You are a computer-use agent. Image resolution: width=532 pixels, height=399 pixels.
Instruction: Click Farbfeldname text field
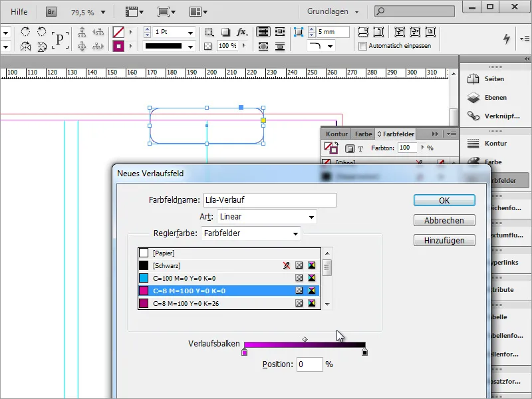(x=270, y=200)
